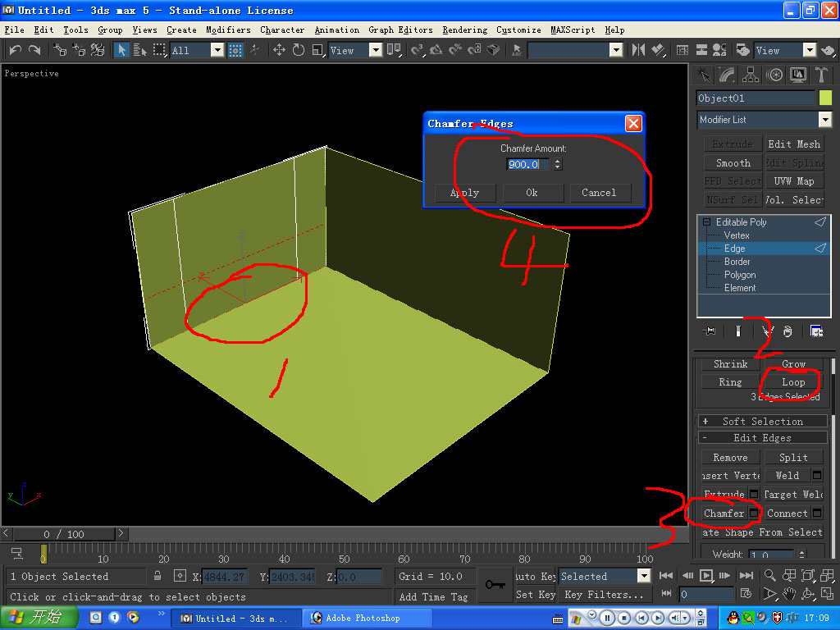Viewport: 840px width, 630px height.
Task: Toggle the 3D Snaps button
Action: pyautogui.click(x=417, y=50)
